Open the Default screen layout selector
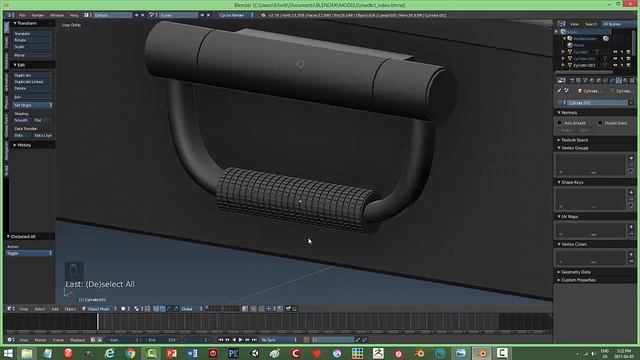This screenshot has height=360, width=640. click(112, 15)
